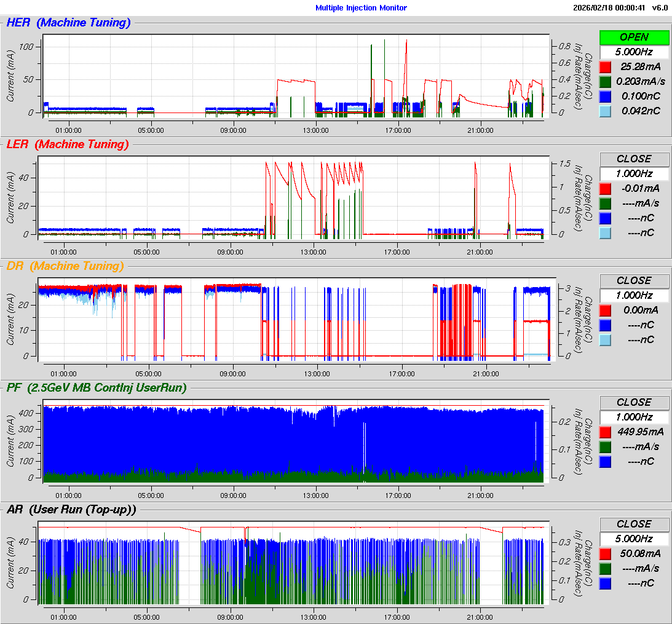The image size is (672, 624).
Task: Click the green OPEN status in HER panel
Action: (x=634, y=37)
